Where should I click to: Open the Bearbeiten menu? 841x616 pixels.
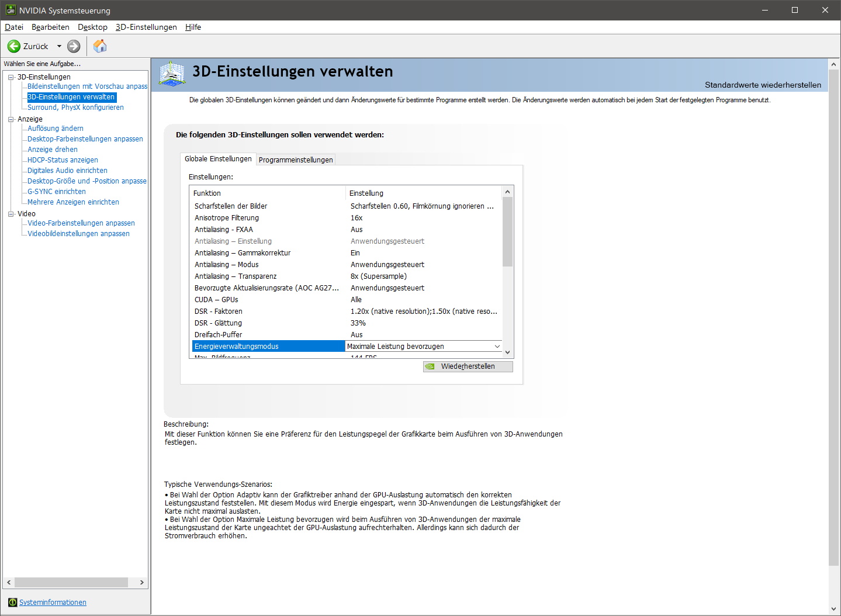click(50, 27)
